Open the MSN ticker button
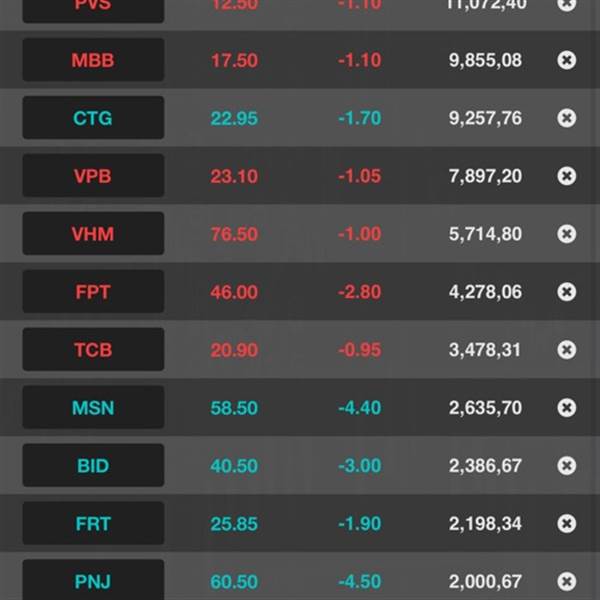 click(93, 408)
